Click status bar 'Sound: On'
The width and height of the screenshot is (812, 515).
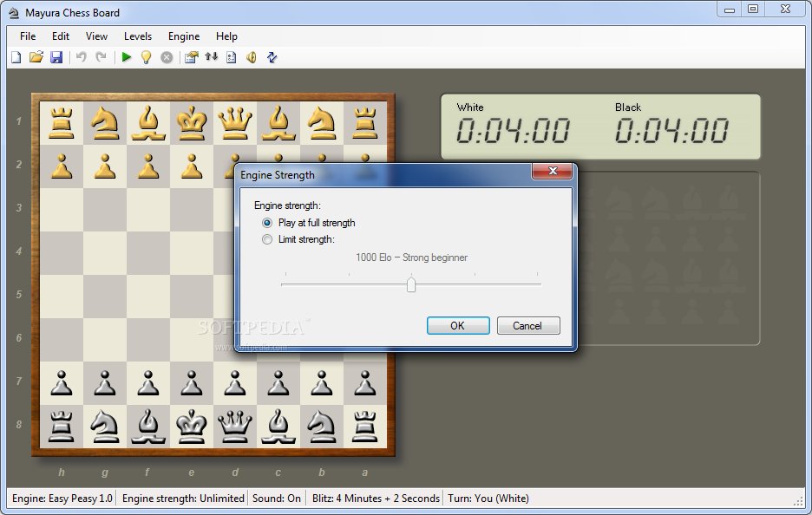(x=277, y=499)
